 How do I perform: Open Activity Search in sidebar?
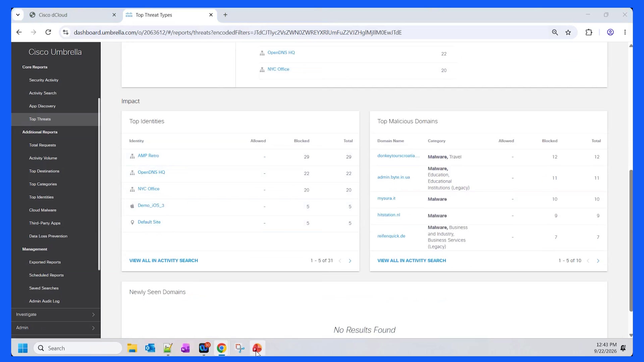(x=43, y=93)
